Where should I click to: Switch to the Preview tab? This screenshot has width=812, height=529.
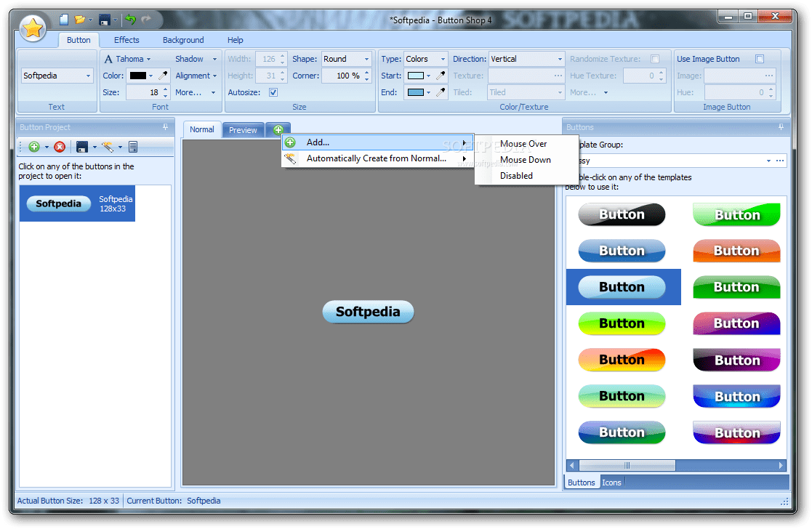coord(243,130)
